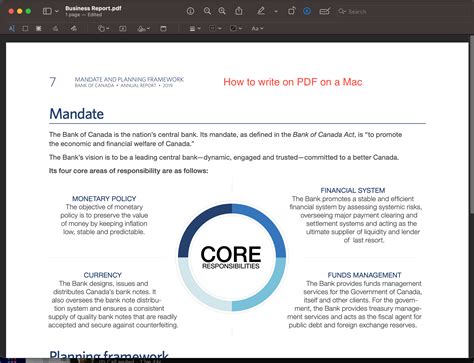Zoom in with the plus magnifier
Screen dimensions: 474x363
click(222, 11)
